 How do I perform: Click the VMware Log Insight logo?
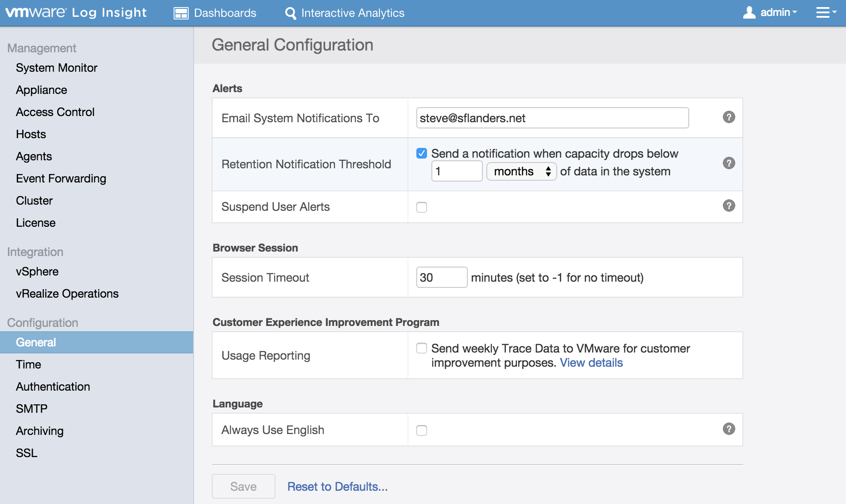pyautogui.click(x=76, y=12)
